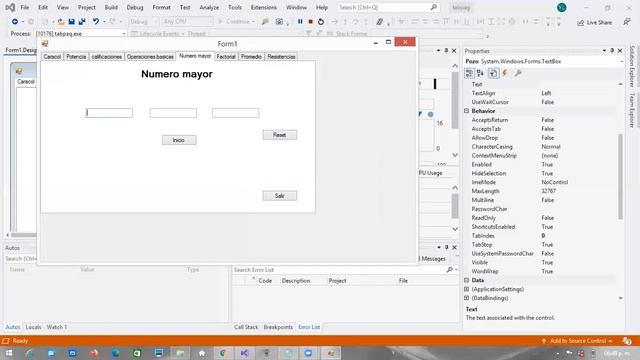This screenshot has width=640, height=360.
Task: Click the search magnifier in Error List
Action: pyautogui.click(x=449, y=270)
